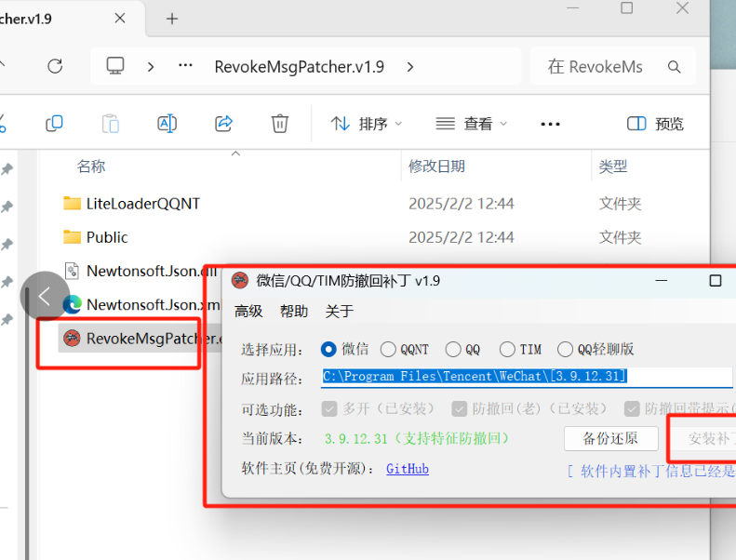
Task: Select the RevokeMsgPatcher.v1.9 breadcrumb segment
Action: click(299, 67)
